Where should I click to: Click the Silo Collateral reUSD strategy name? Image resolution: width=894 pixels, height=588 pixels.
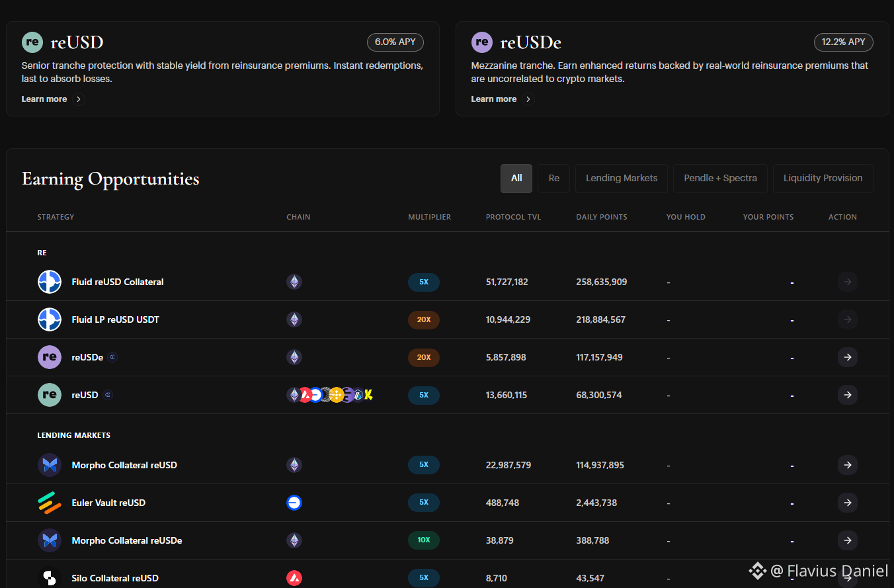point(115,578)
